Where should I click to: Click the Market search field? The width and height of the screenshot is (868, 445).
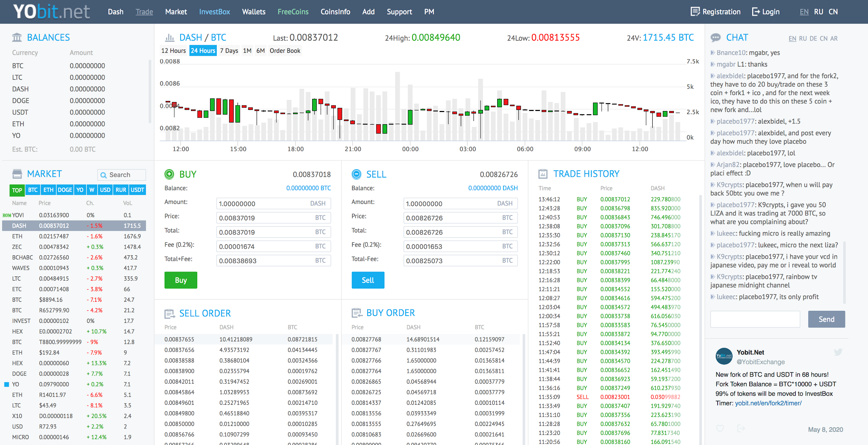(x=122, y=175)
